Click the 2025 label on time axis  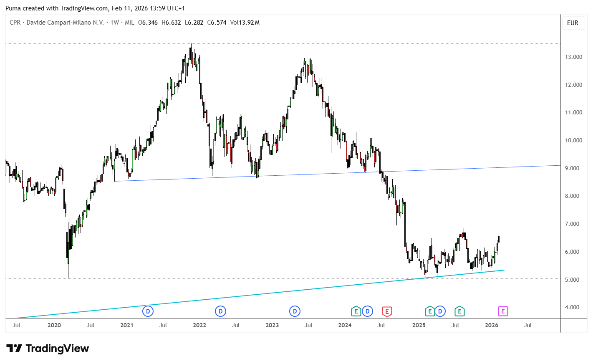(x=419, y=325)
